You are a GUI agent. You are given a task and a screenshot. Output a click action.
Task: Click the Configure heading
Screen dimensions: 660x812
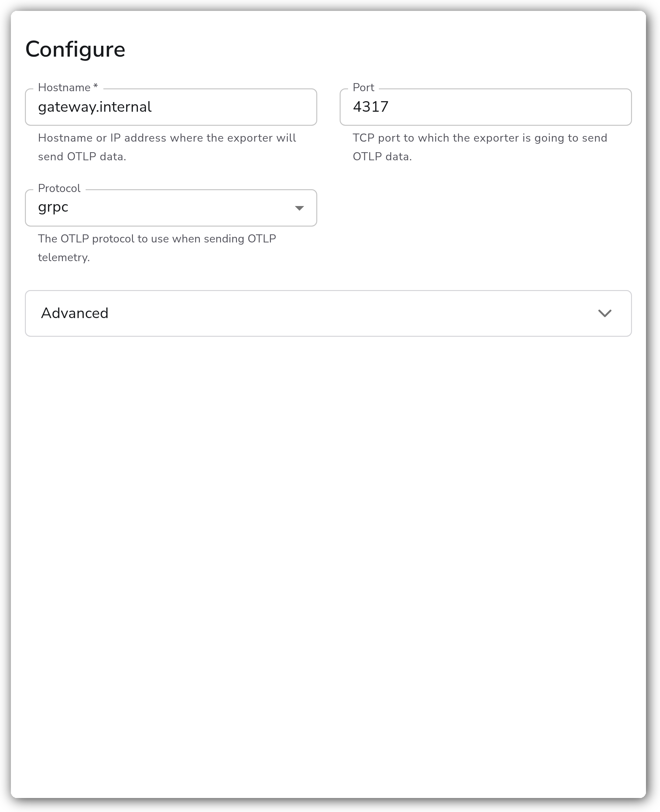coord(75,49)
